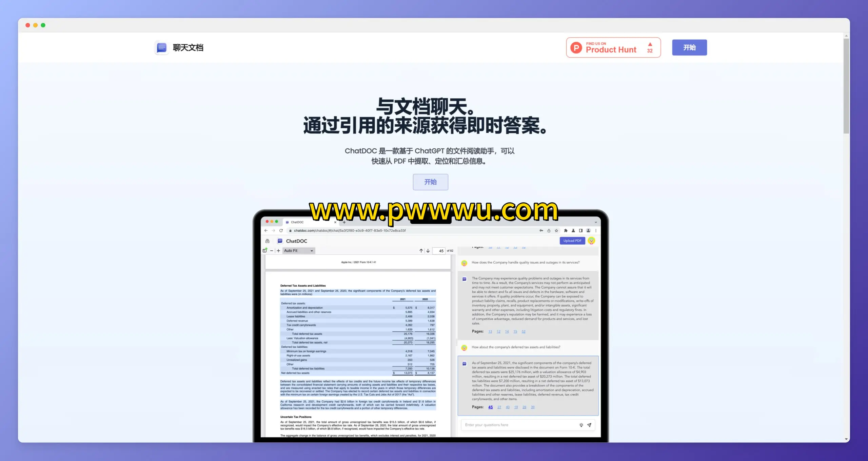This screenshot has width=868, height=461.
Task: Click the centered 开始 button below description
Action: 430,182
